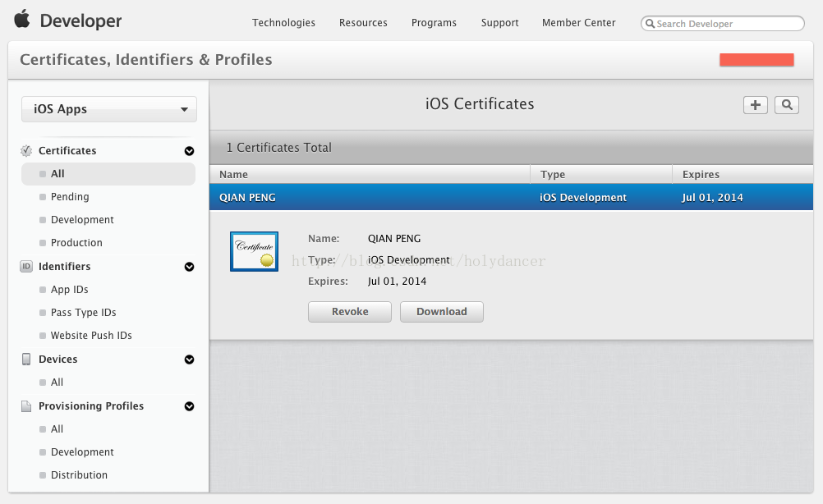The image size is (823, 504).
Task: Click the Devices phone icon in sidebar
Action: pos(26,360)
